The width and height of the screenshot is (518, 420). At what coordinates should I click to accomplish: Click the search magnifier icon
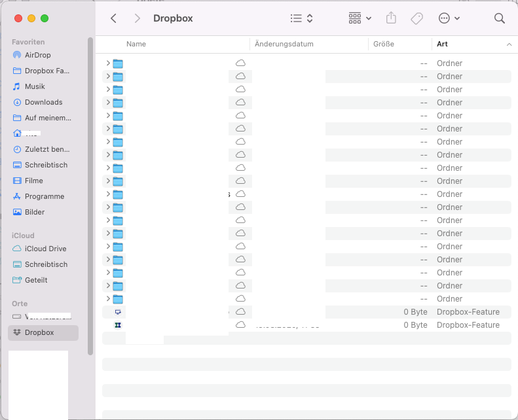500,18
